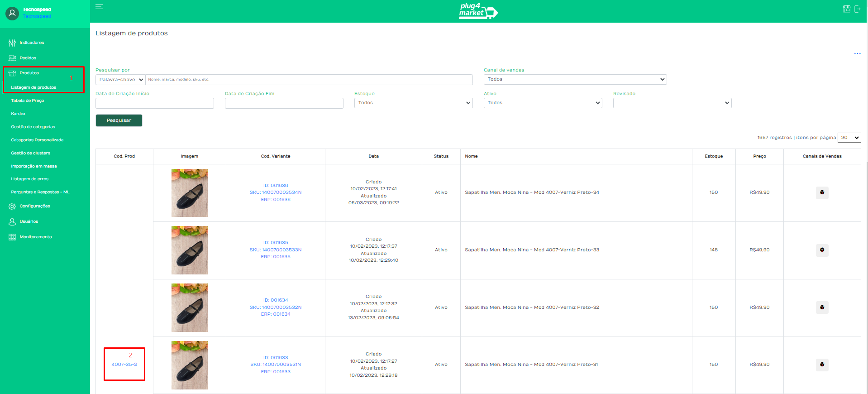Open Listagem de erros submenu
868x394 pixels.
(29, 179)
